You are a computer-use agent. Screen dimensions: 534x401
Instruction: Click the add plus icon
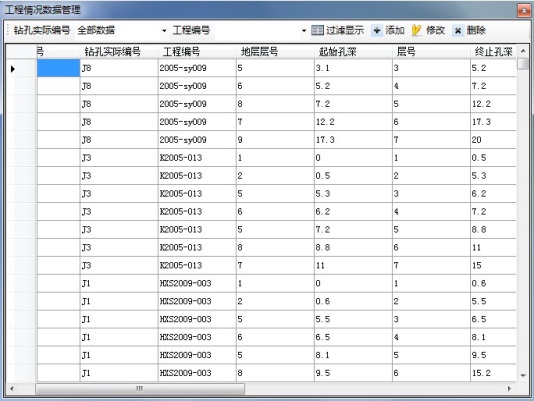377,31
